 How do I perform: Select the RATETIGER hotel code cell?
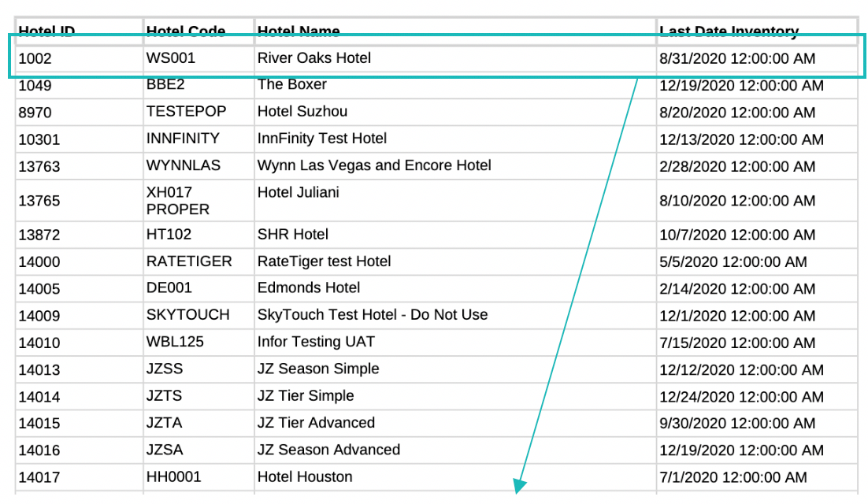(189, 261)
